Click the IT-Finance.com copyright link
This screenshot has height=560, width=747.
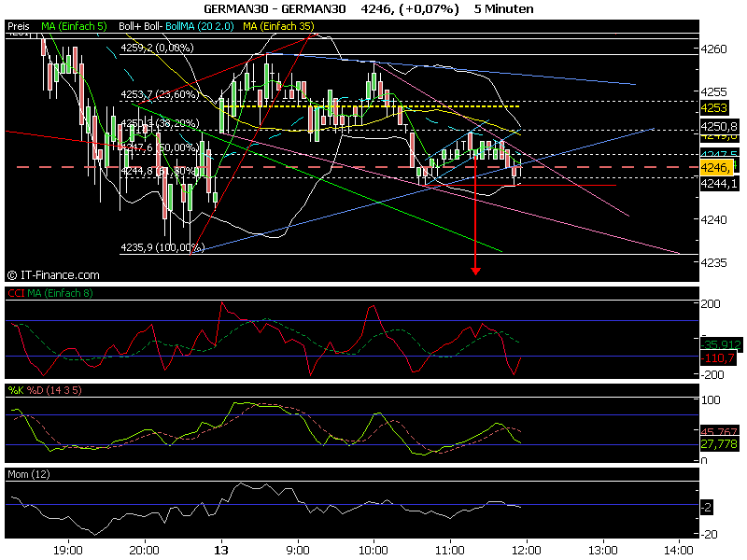pyautogui.click(x=53, y=275)
